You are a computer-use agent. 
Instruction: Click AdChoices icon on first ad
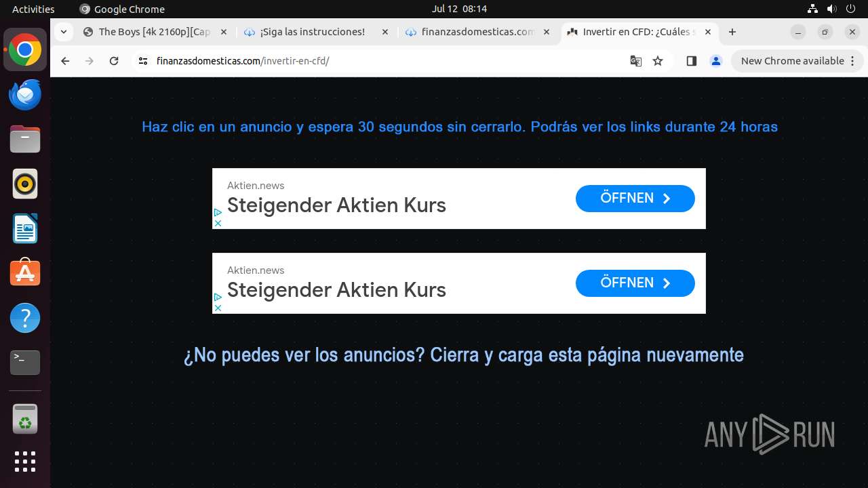pos(218,213)
